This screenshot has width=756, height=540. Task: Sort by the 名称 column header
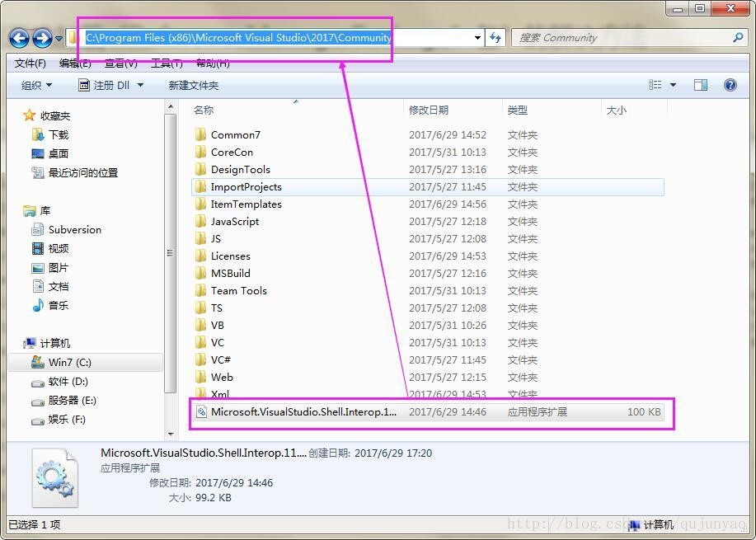pyautogui.click(x=203, y=110)
